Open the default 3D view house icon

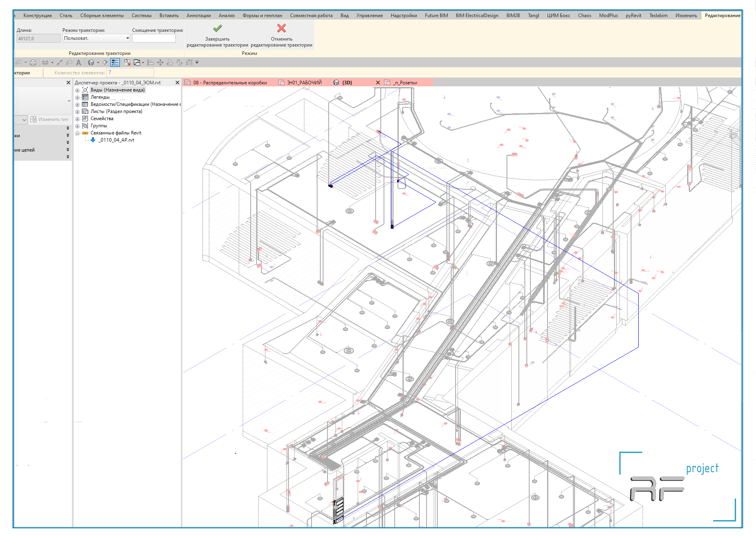[x=91, y=62]
